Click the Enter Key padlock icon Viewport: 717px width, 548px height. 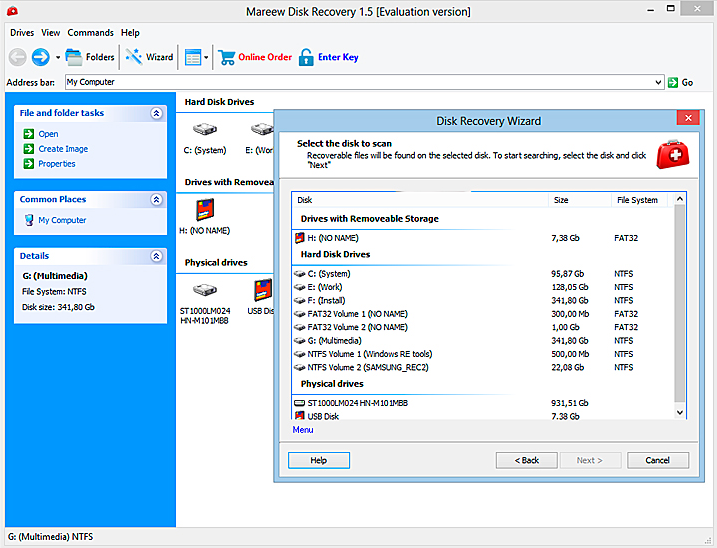coord(306,57)
